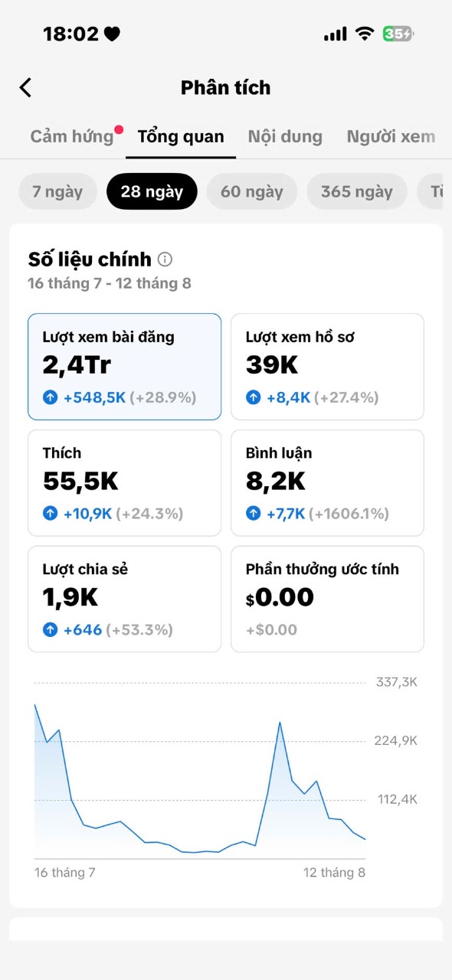Select the Lượt xem hồ sơ metric card

pyautogui.click(x=327, y=367)
